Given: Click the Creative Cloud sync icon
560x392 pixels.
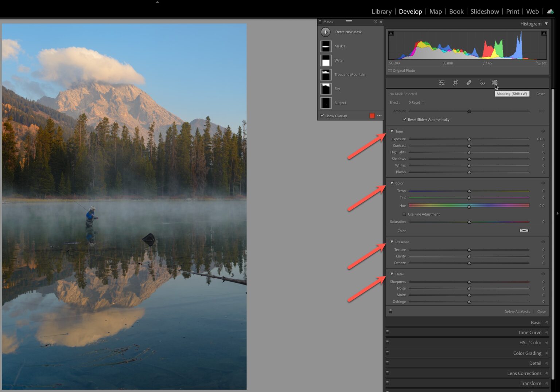Looking at the screenshot, I should (x=550, y=11).
